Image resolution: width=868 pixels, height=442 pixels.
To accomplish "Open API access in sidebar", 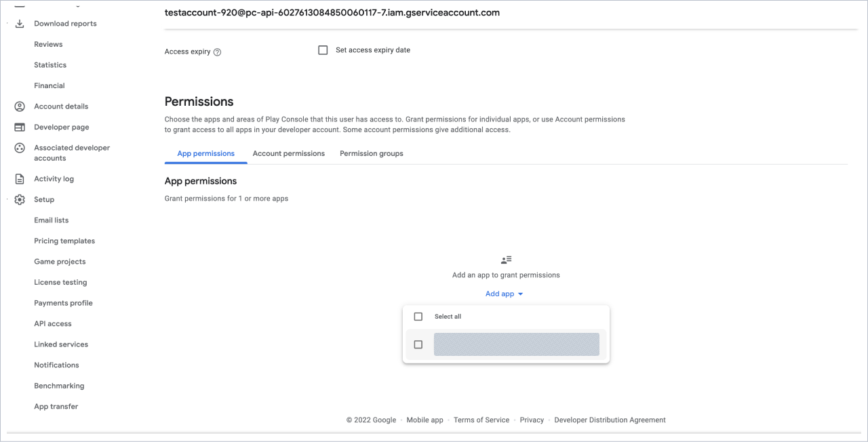I will 53,324.
